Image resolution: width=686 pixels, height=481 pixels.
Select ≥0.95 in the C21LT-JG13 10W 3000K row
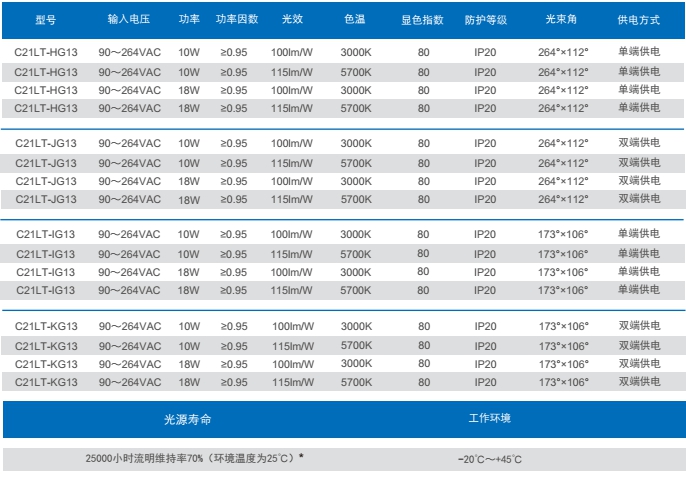point(234,144)
